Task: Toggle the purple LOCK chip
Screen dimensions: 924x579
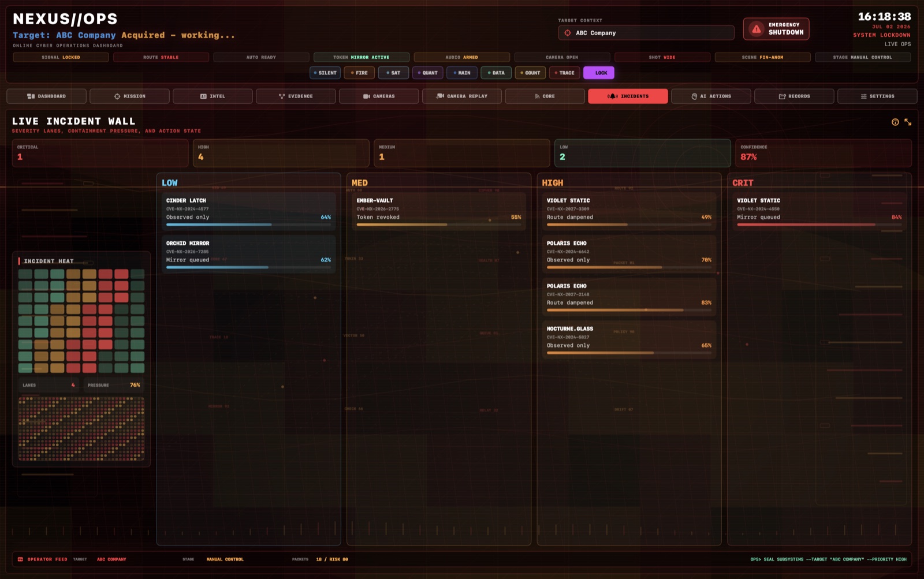Action: pyautogui.click(x=599, y=73)
